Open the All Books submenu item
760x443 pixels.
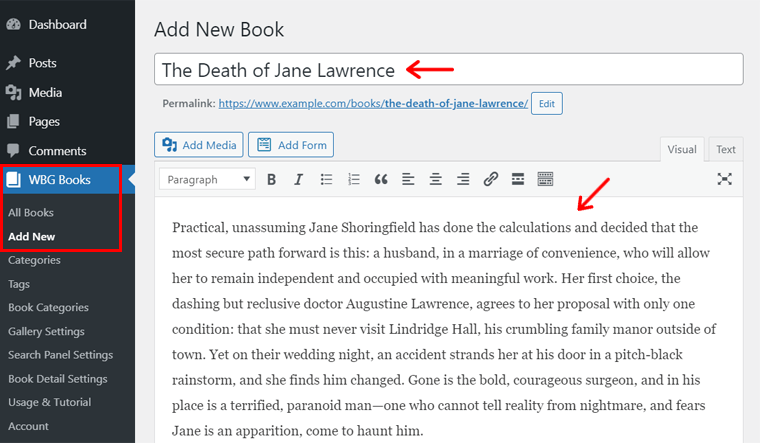(x=31, y=213)
